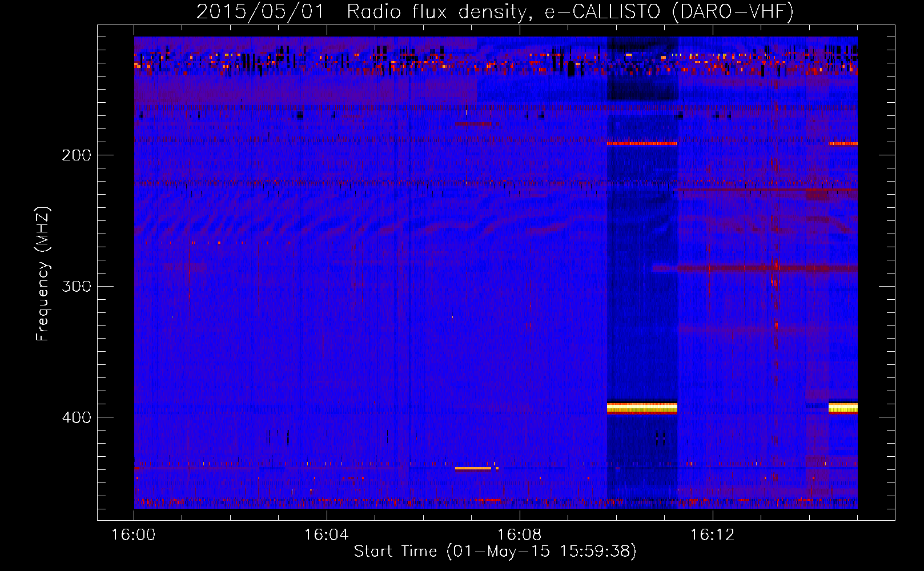Image resolution: width=924 pixels, height=571 pixels.
Task: Click the '16:00' time tick label
Action: pyautogui.click(x=133, y=534)
